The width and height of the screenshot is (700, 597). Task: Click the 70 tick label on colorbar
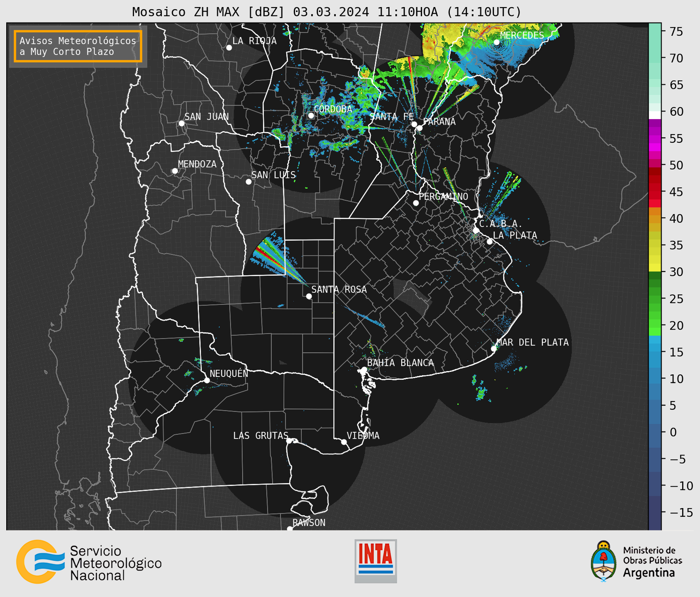pos(676,58)
